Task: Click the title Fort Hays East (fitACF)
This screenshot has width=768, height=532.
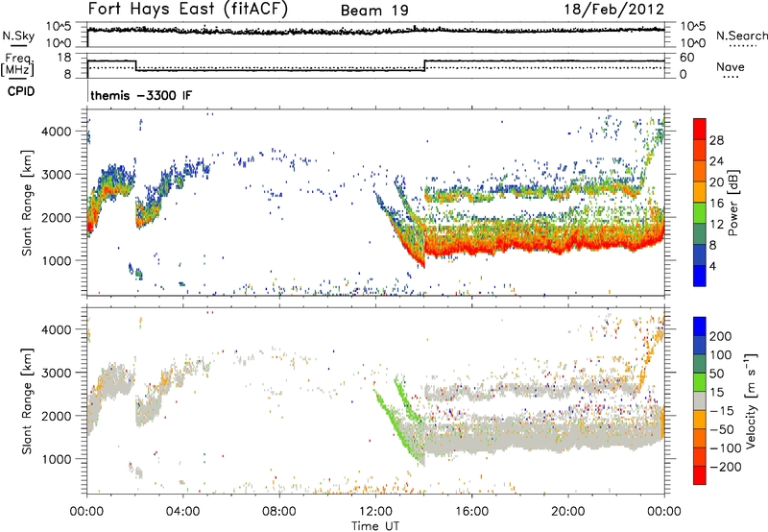Action: 188,10
